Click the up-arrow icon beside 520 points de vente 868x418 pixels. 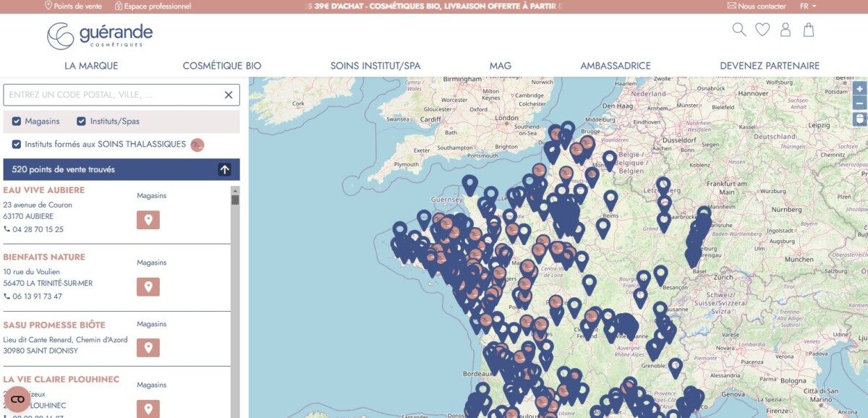[x=224, y=170]
